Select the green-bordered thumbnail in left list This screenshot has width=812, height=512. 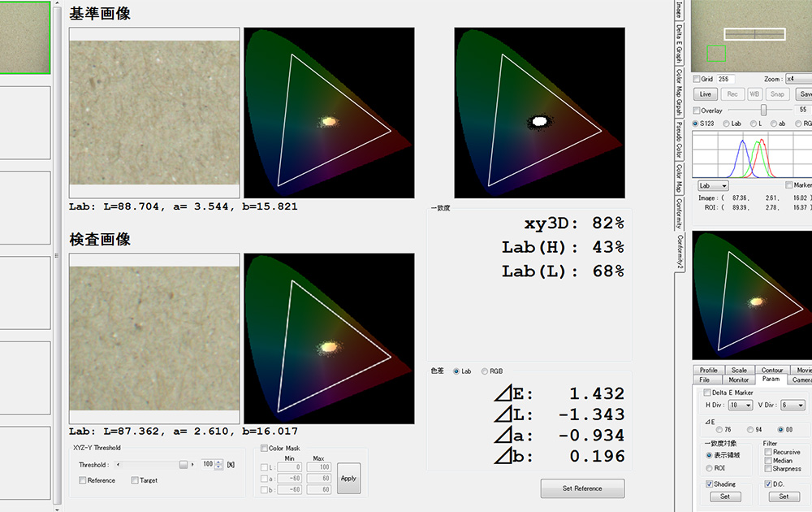point(25,37)
